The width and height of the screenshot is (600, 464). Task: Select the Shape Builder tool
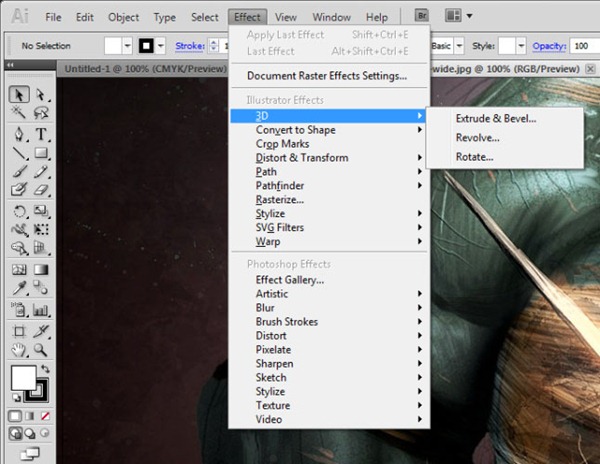pos(19,247)
